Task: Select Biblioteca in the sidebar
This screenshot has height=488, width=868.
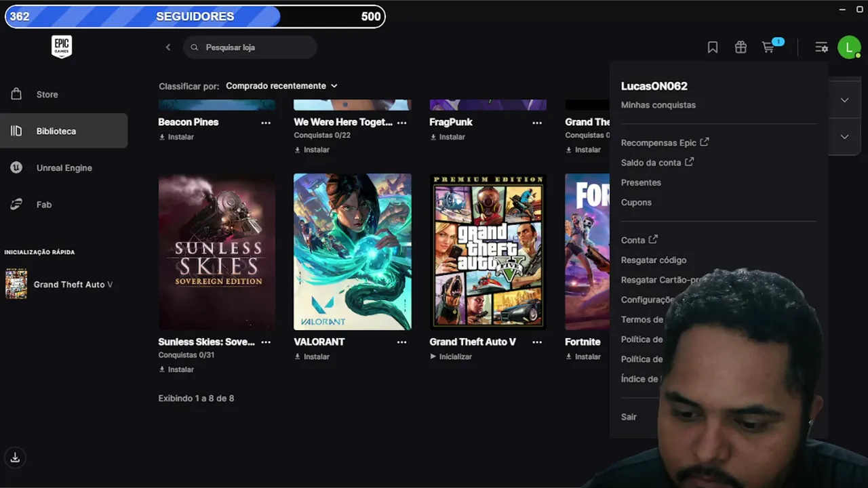Action: click(64, 131)
